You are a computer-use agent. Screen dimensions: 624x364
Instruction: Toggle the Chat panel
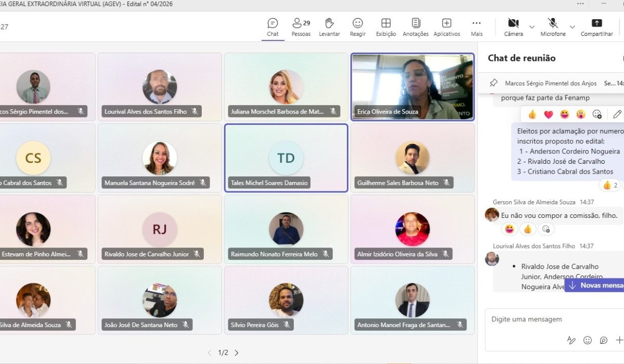pyautogui.click(x=272, y=27)
